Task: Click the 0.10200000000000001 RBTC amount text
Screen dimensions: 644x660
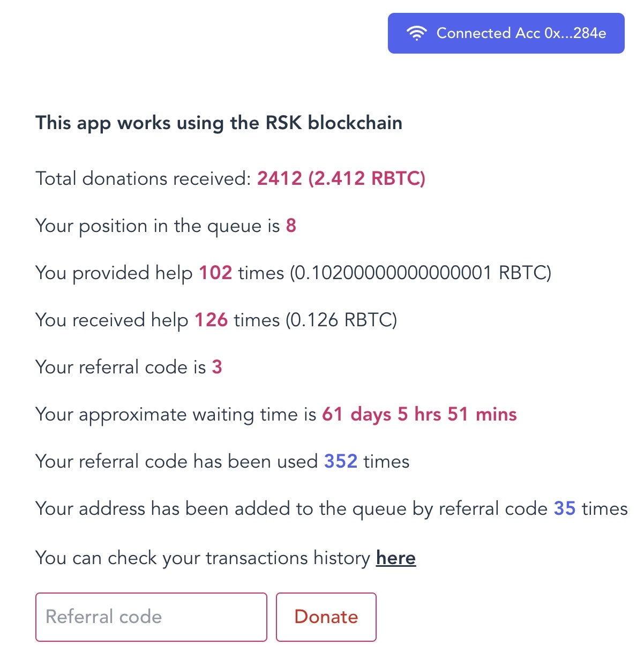Action: tap(421, 273)
